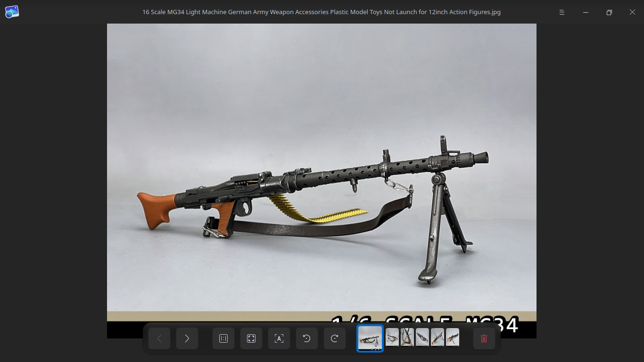
Task: Rotate the image clockwise
Action: click(335, 338)
